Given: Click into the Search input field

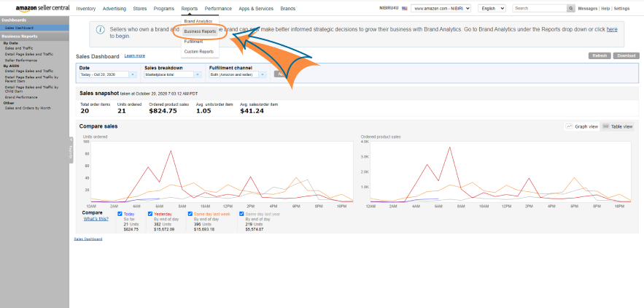Looking at the screenshot, I should (539, 8).
